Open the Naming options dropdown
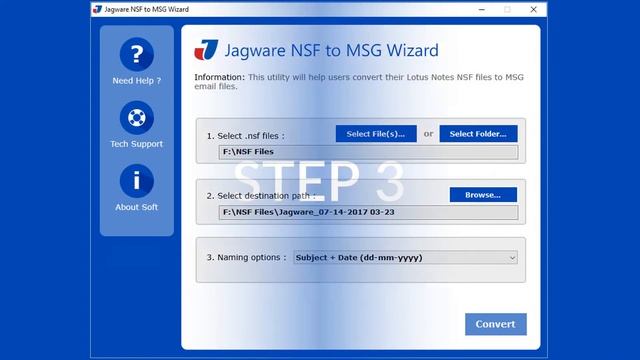The width and height of the screenshot is (640, 360). pyautogui.click(x=405, y=258)
